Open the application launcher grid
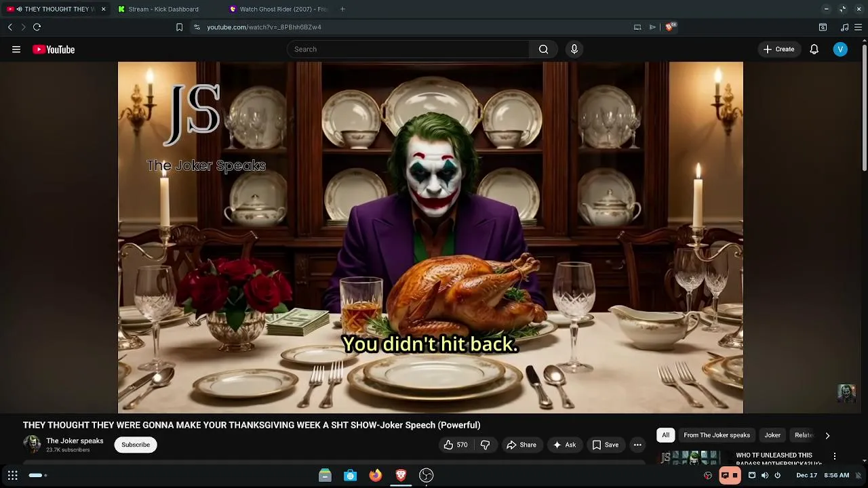 (12, 475)
